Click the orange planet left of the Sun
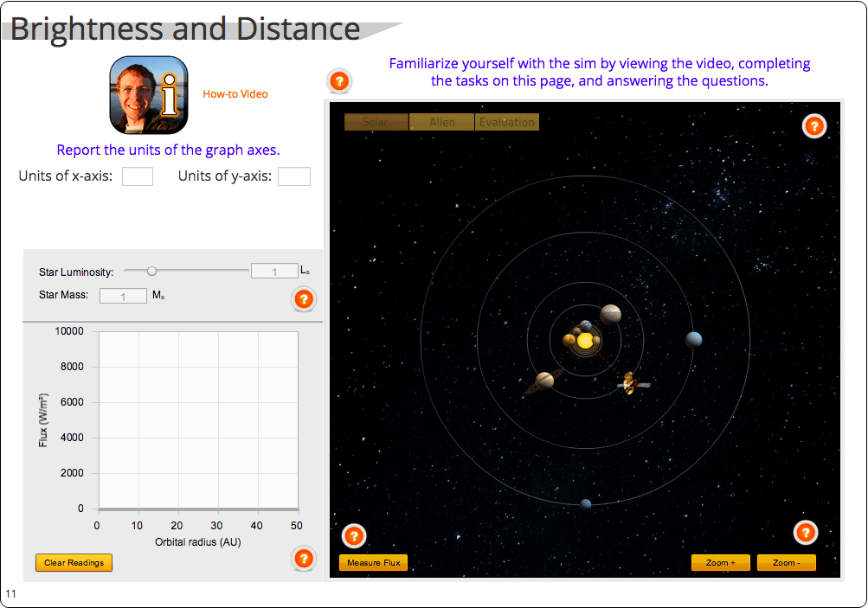Viewport: 868px width, 608px height. coord(569,340)
